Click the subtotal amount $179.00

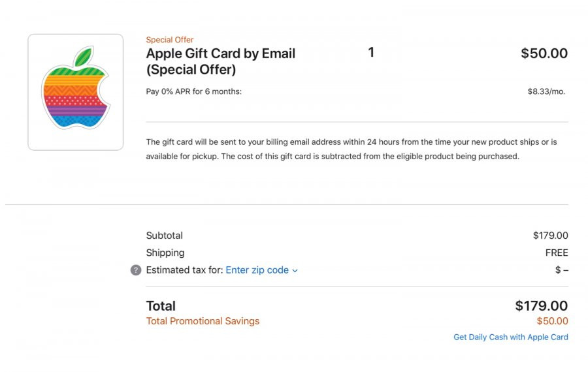click(551, 236)
